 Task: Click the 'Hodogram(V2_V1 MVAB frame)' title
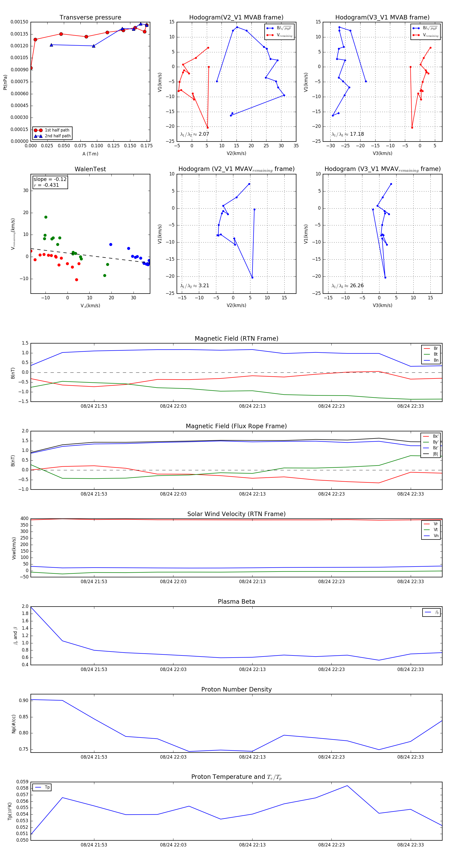(236, 18)
